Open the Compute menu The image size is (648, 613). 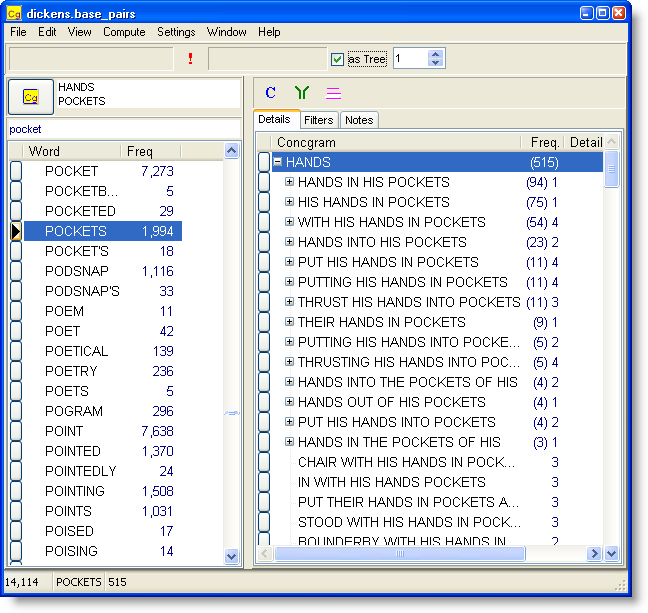click(124, 32)
